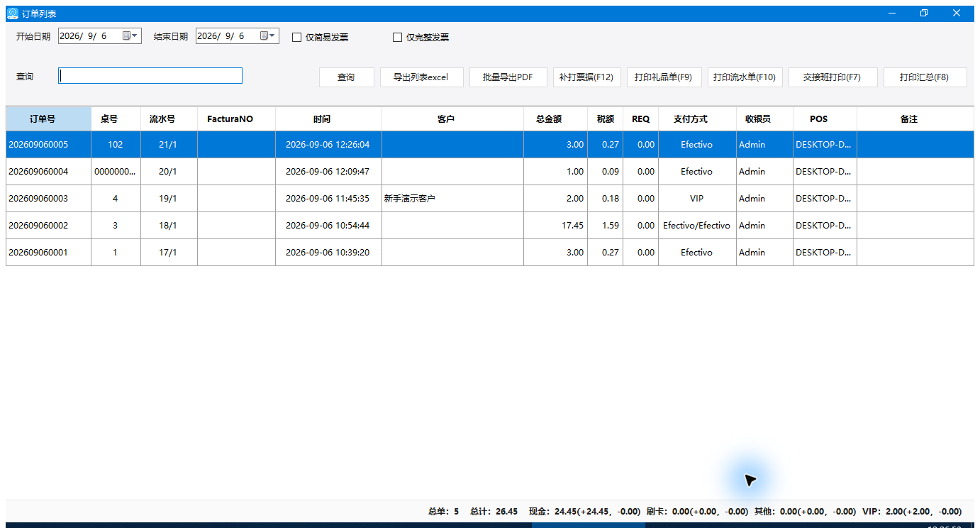980x528 pixels.
Task: Sort by 客户 column header
Action: (453, 119)
